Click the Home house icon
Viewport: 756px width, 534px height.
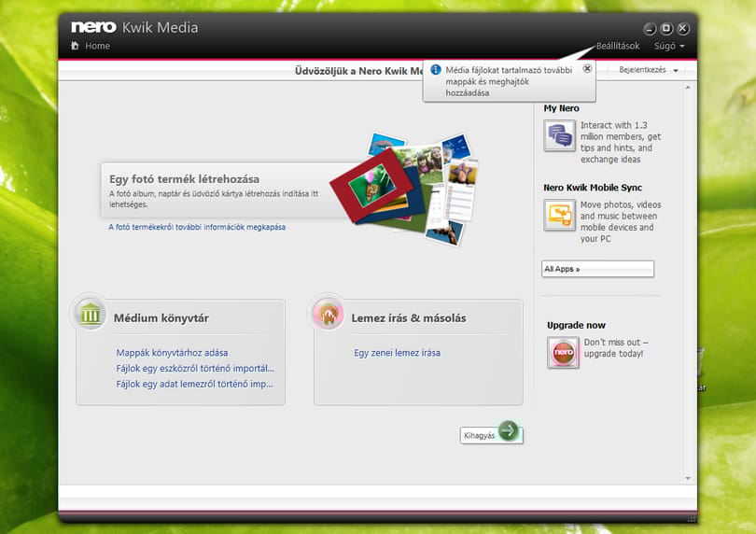click(75, 46)
